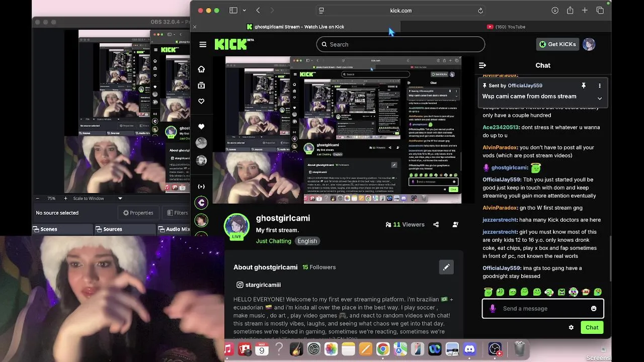Viewport: 644px width, 362px height.
Task: Click the solid white heart in Kick sidebar
Action: click(201, 127)
